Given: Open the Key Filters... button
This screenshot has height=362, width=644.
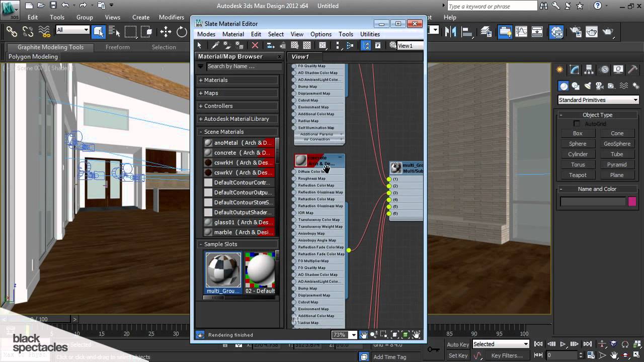Looking at the screenshot, I should (x=507, y=355).
